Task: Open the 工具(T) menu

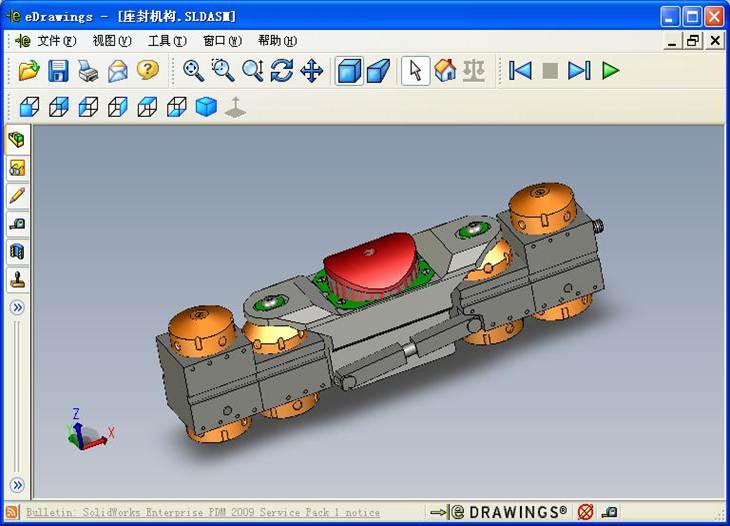Action: (167, 41)
